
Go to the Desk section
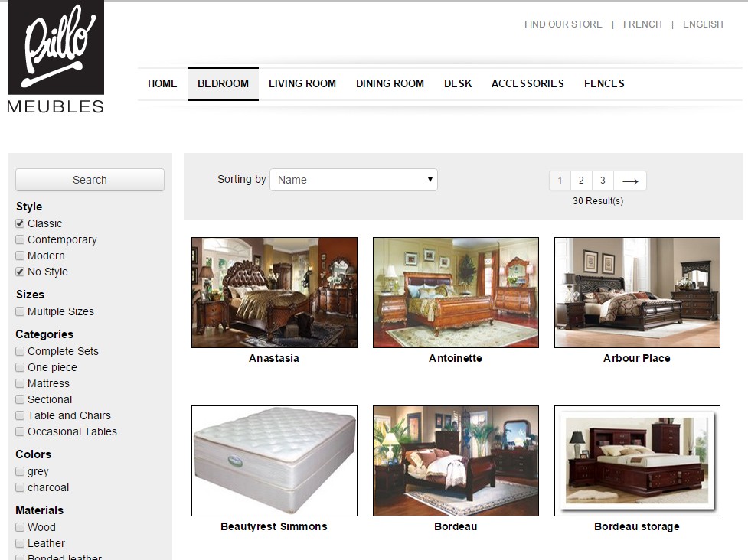[458, 84]
